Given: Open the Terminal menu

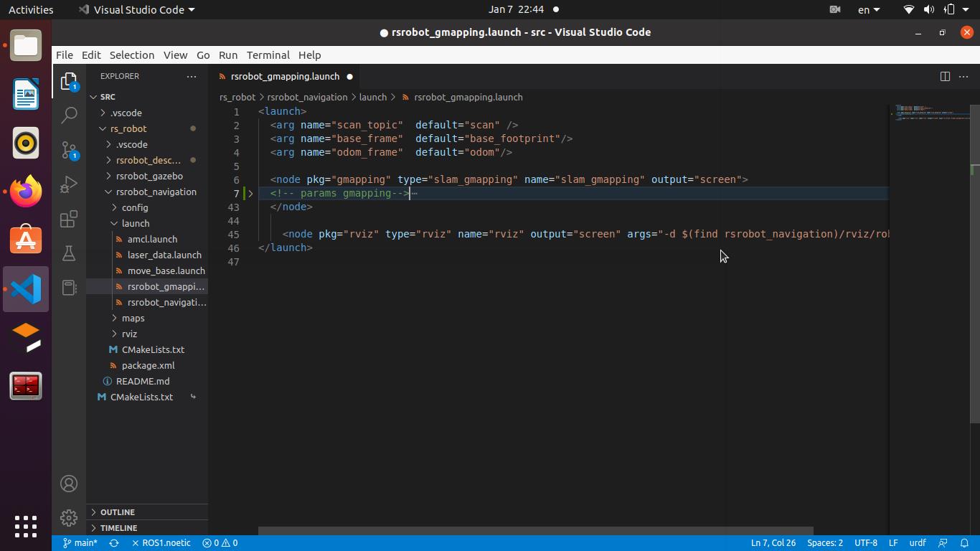Looking at the screenshot, I should point(268,55).
